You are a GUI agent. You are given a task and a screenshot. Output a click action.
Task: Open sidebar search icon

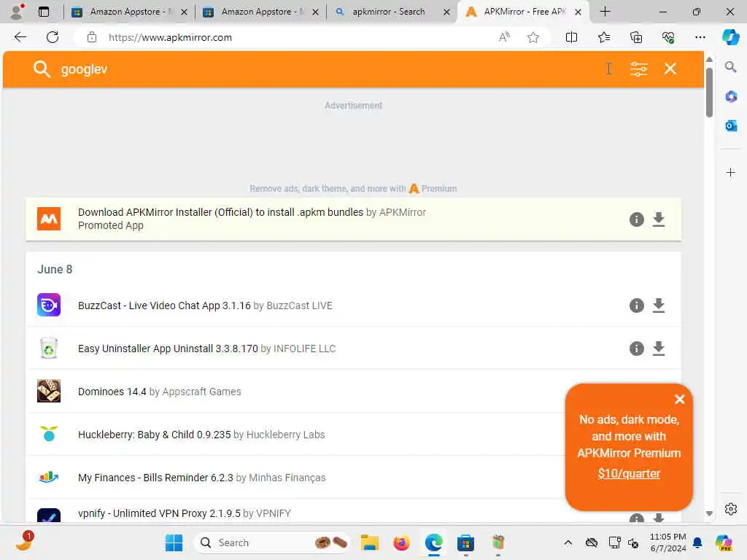tap(730, 66)
